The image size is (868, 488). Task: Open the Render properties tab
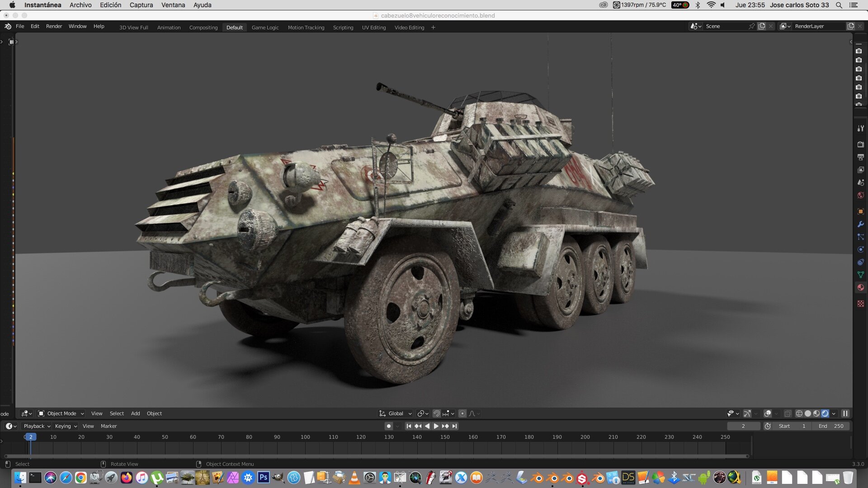pos(860,145)
